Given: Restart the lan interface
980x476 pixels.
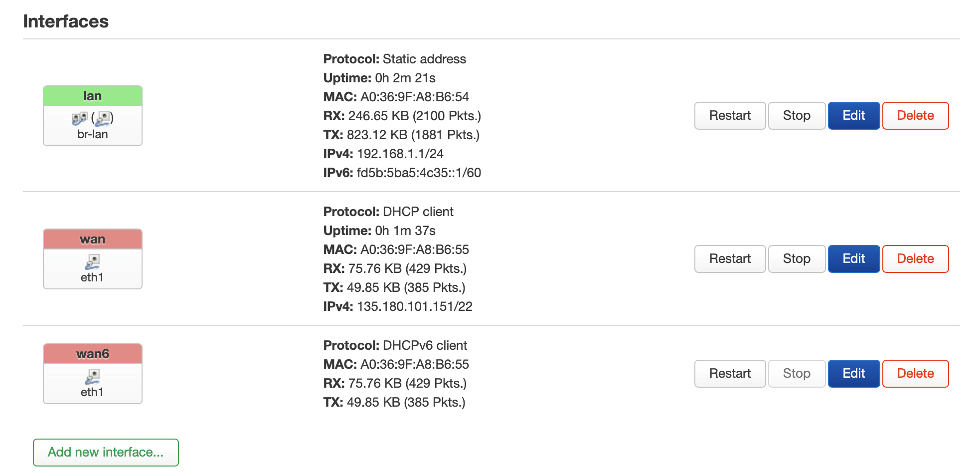Looking at the screenshot, I should 730,116.
